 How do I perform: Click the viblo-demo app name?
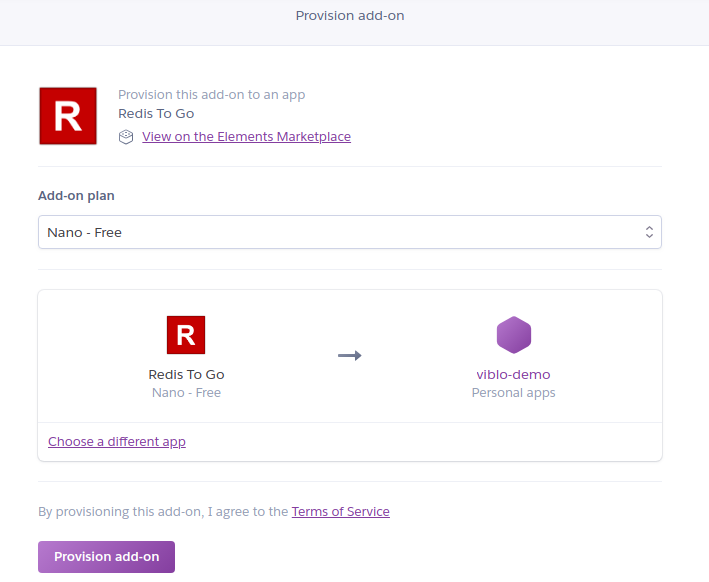click(513, 374)
